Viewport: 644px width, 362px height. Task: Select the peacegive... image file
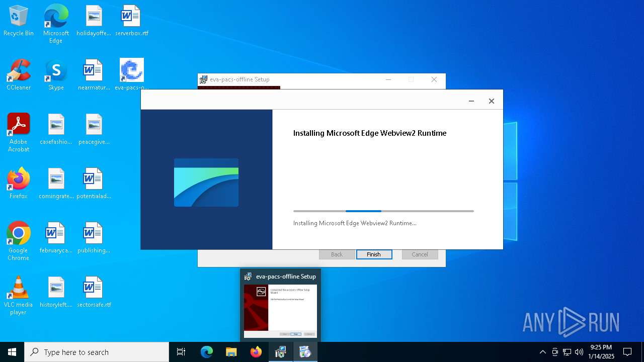pos(94,130)
